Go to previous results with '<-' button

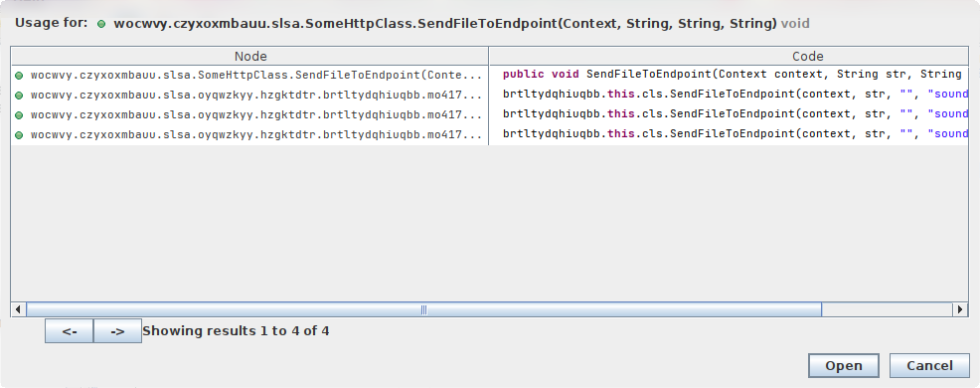click(x=70, y=331)
